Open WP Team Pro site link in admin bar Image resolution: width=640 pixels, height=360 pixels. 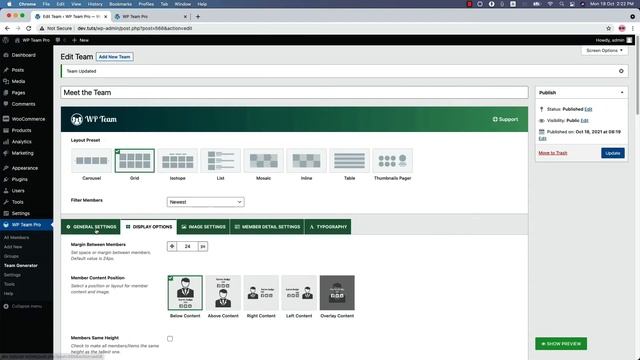[32, 40]
